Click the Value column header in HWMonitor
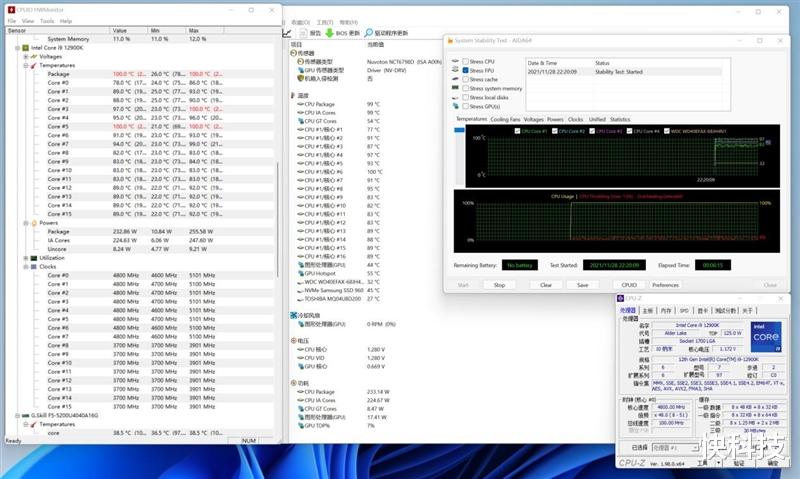The width and height of the screenshot is (800, 479). tap(129, 31)
